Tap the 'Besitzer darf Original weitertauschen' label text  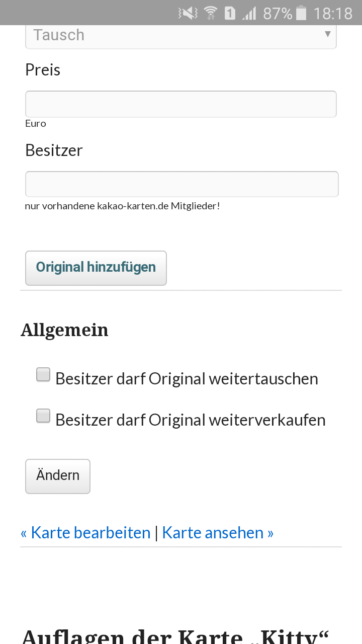(187, 379)
